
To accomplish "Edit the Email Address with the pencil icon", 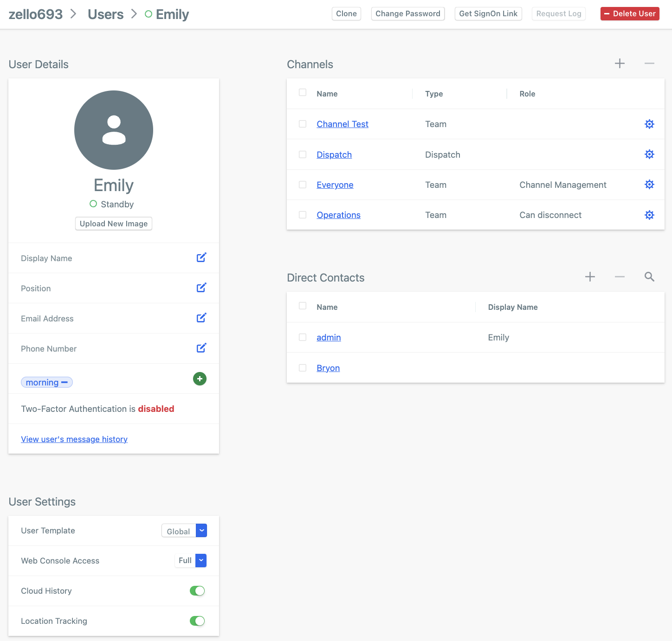I will [x=201, y=318].
